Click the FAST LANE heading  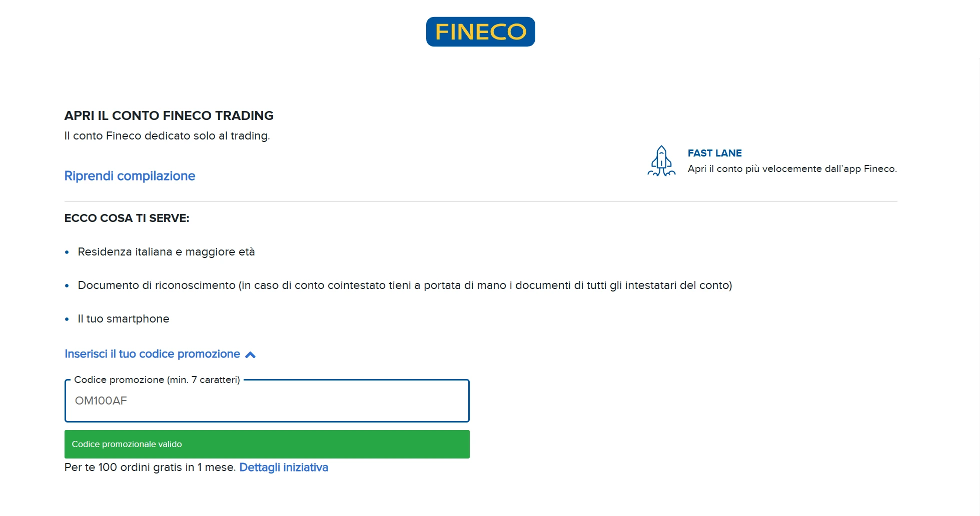tap(714, 153)
